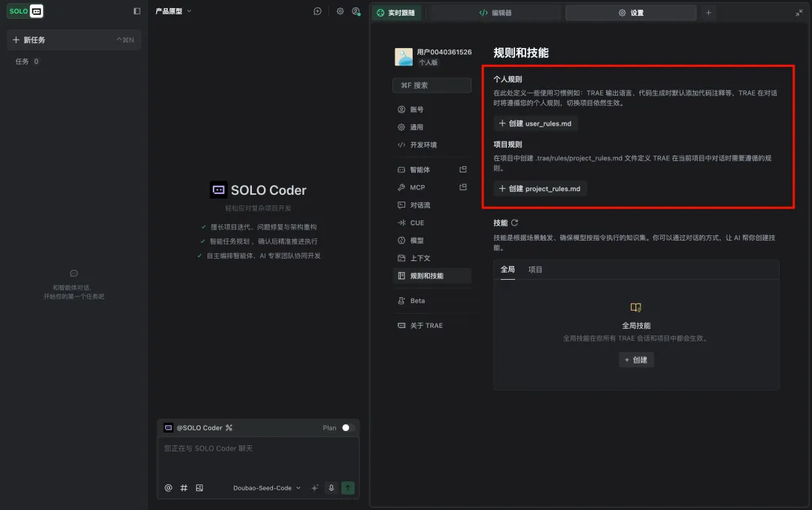812x510 pixels.
Task: Open tools icon next to @SOLO Coder
Action: click(x=229, y=427)
